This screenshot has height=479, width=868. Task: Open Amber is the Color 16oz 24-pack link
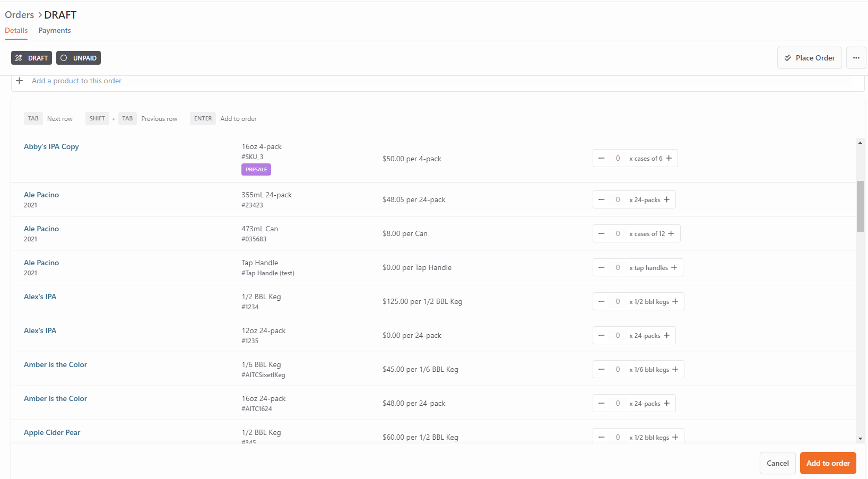[56, 398]
